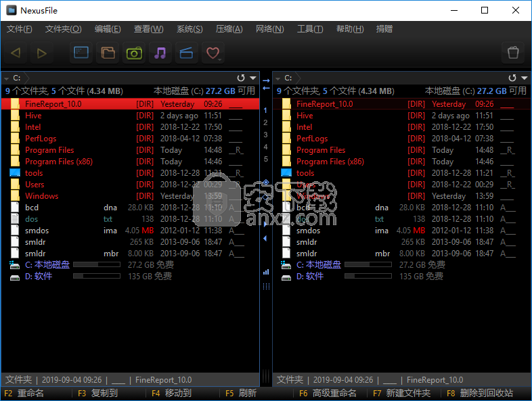
Task: Open the 文件夹(O) menu
Action: 64,29
